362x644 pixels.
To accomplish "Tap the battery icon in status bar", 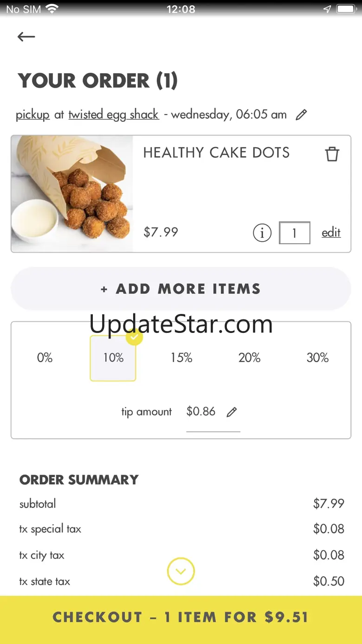I will pyautogui.click(x=346, y=9).
